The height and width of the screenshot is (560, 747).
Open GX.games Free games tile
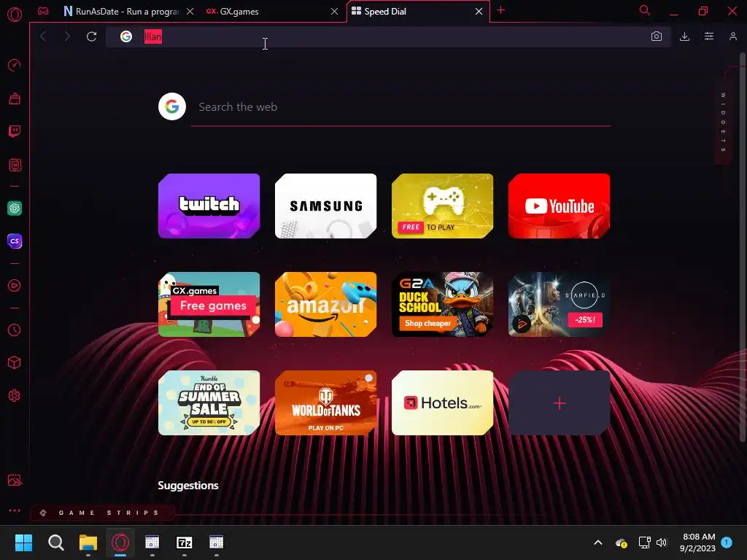(209, 304)
